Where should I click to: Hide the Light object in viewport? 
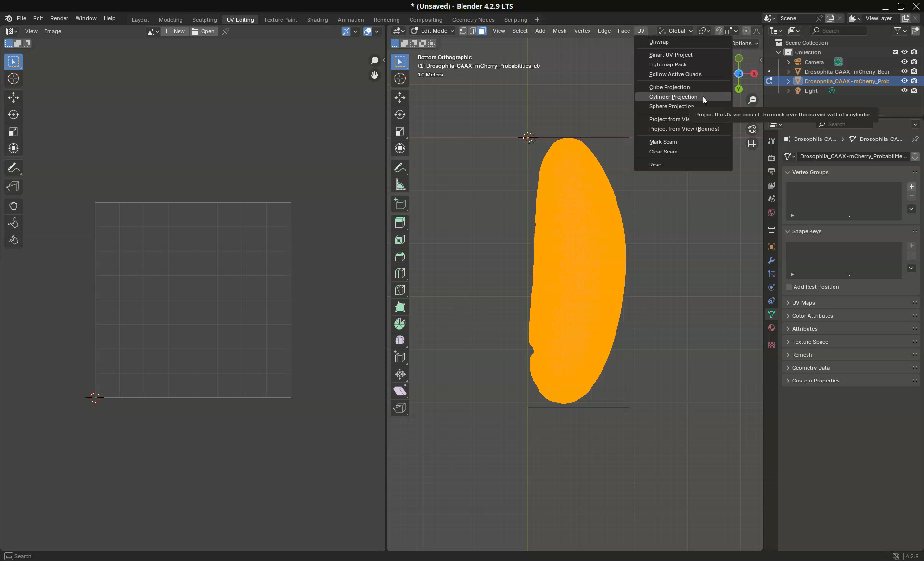tap(904, 91)
